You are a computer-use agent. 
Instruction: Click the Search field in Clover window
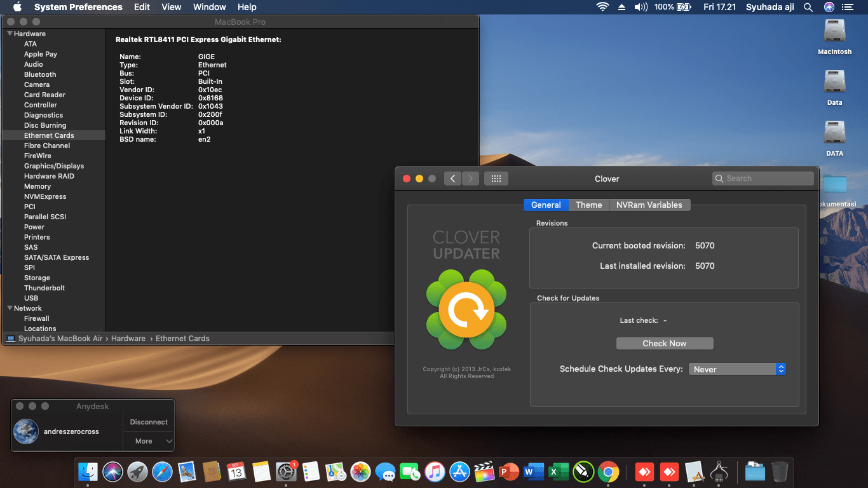pos(763,179)
